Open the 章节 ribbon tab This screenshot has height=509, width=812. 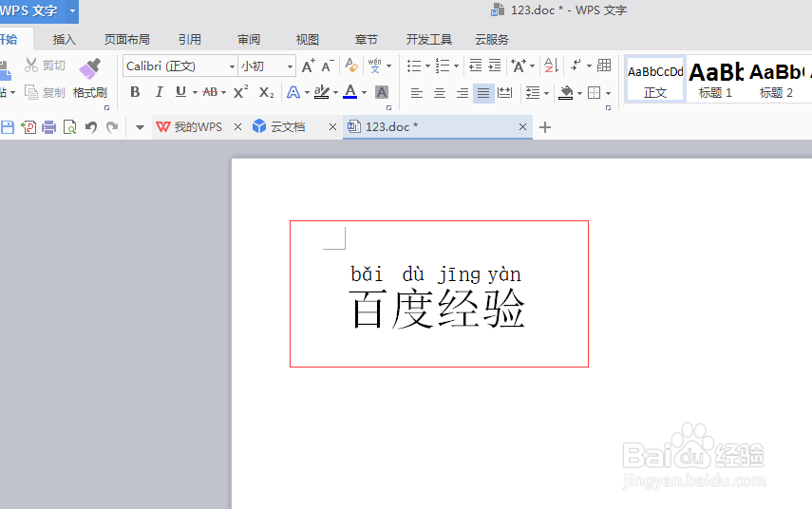367,39
